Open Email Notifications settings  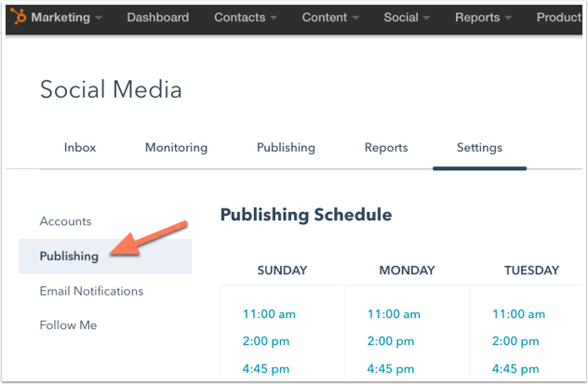91,291
